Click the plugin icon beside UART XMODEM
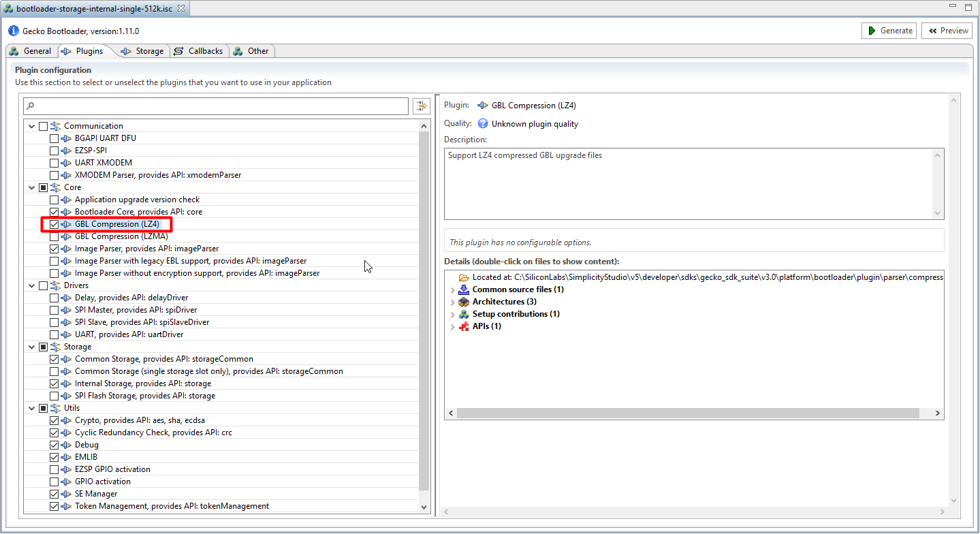The width and height of the screenshot is (980, 534). pos(66,163)
